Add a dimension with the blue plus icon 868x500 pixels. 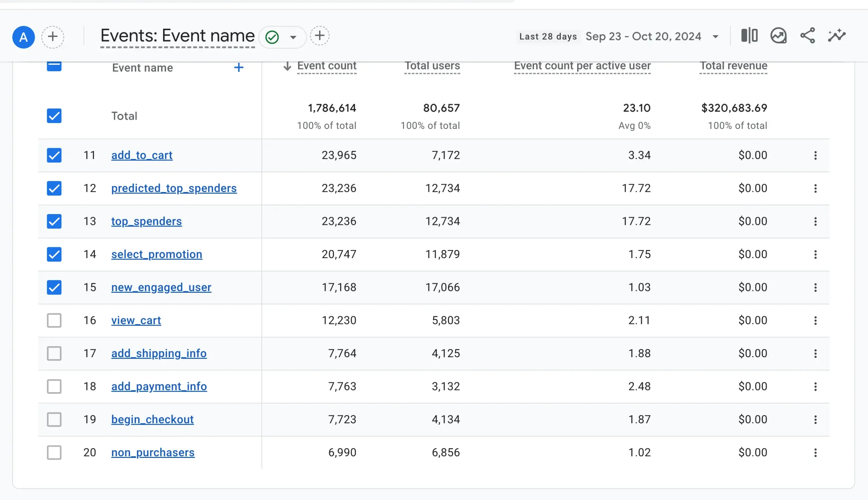click(239, 68)
